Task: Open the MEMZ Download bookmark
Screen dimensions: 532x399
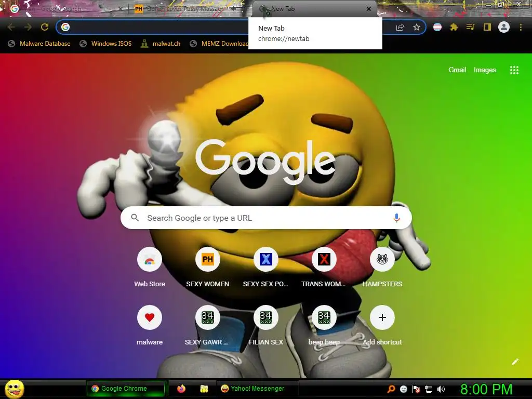Action: (x=219, y=44)
